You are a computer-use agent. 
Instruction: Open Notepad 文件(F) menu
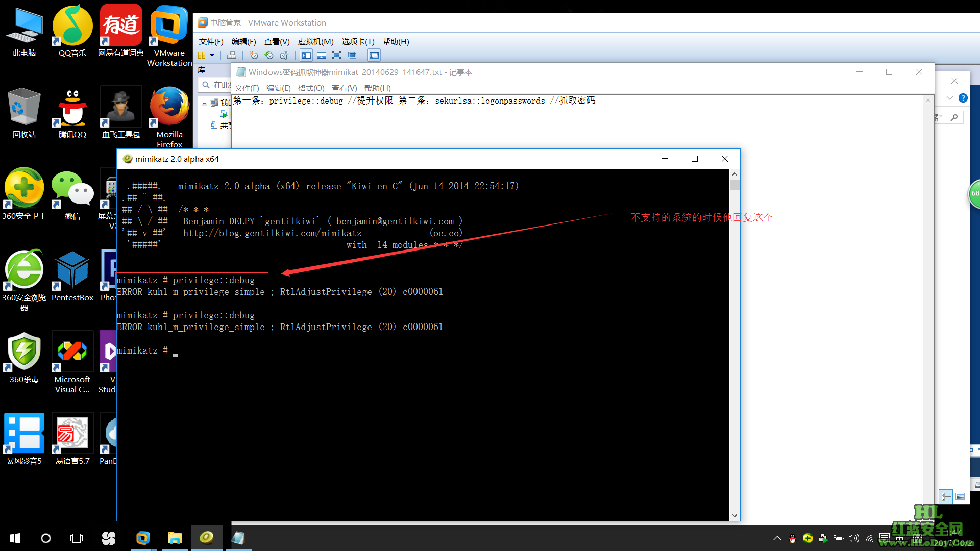pyautogui.click(x=247, y=88)
